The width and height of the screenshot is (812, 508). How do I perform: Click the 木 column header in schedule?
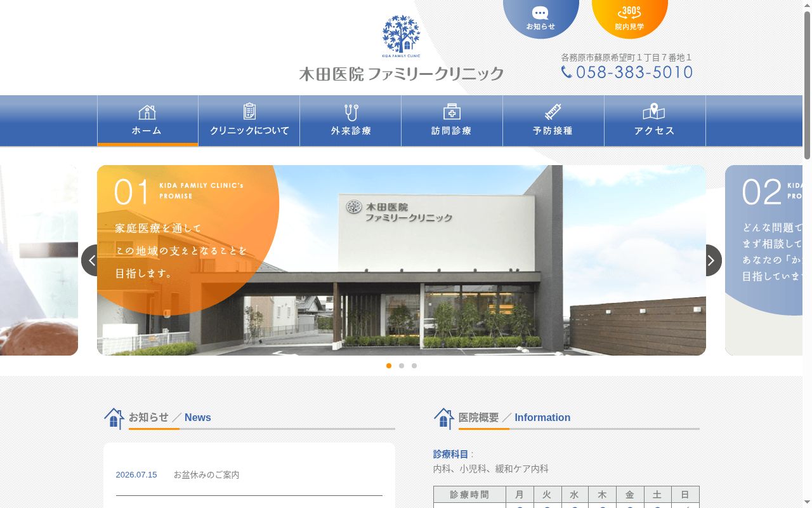[x=602, y=495]
